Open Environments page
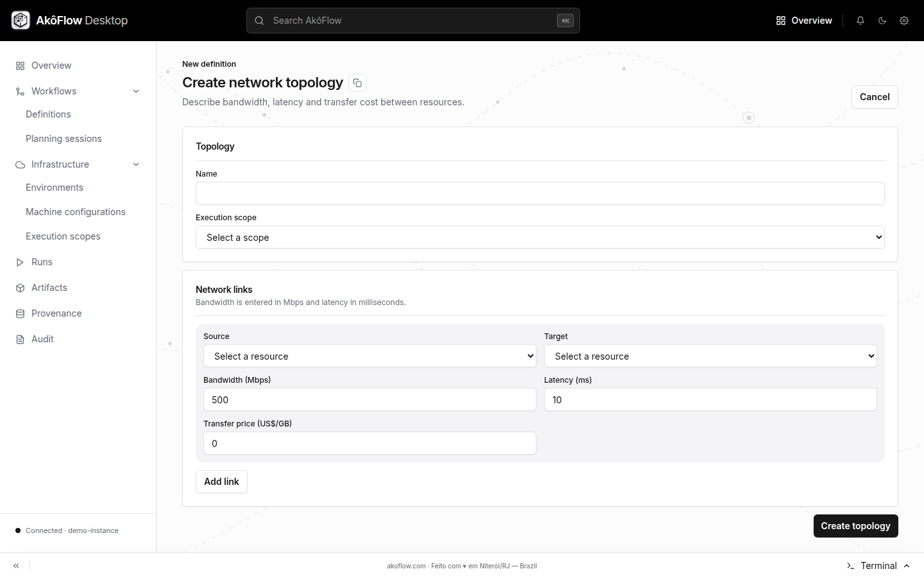Image resolution: width=924 pixels, height=578 pixels. point(55,188)
